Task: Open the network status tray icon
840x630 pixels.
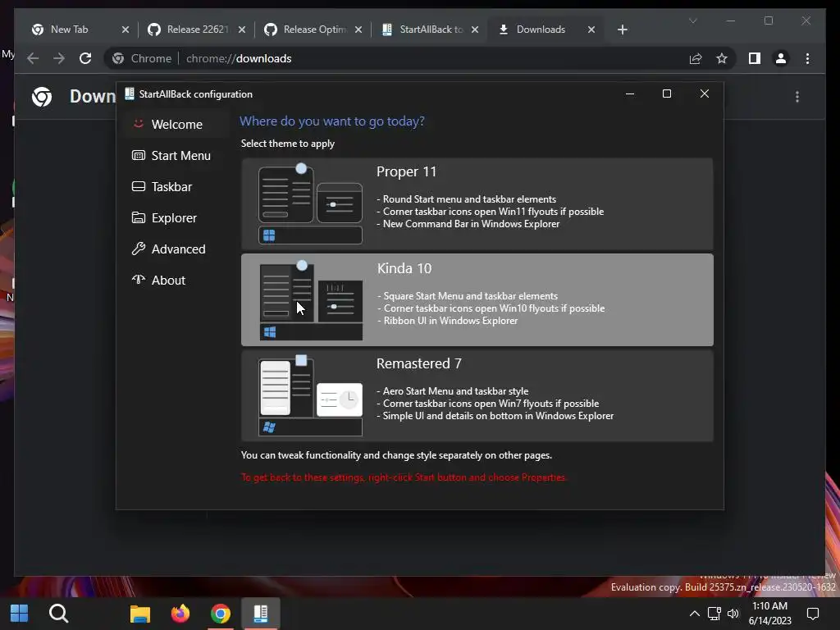Action: click(x=714, y=614)
